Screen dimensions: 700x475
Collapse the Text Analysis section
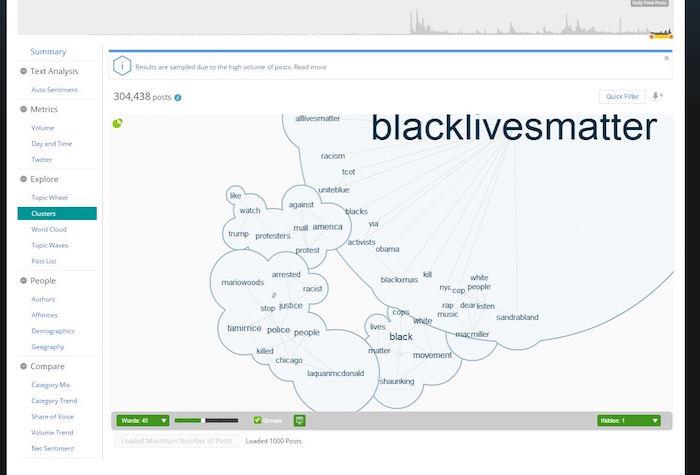(23, 71)
